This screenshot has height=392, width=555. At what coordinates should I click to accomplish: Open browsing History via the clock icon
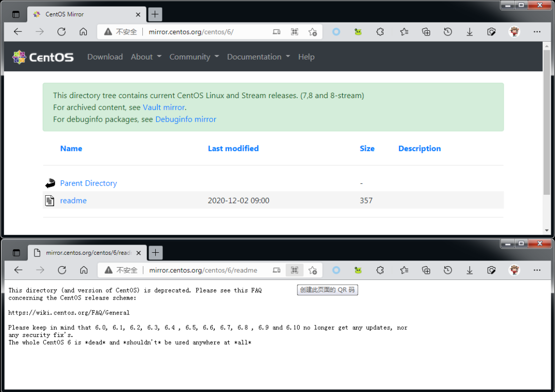448,32
